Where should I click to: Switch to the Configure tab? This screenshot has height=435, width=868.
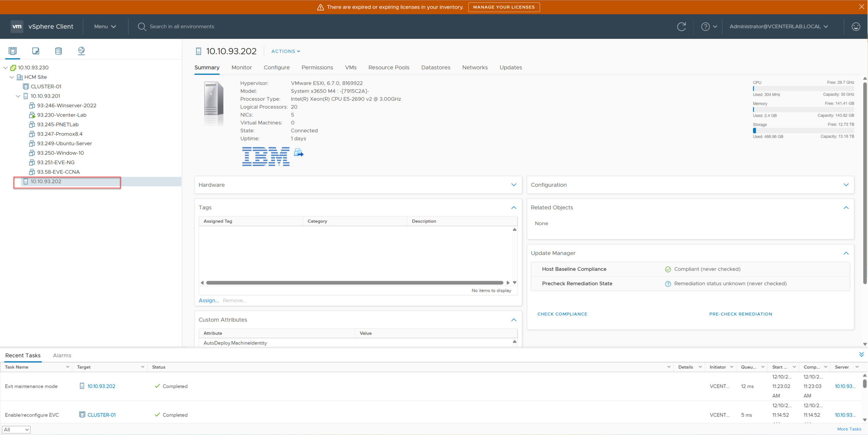(x=277, y=67)
